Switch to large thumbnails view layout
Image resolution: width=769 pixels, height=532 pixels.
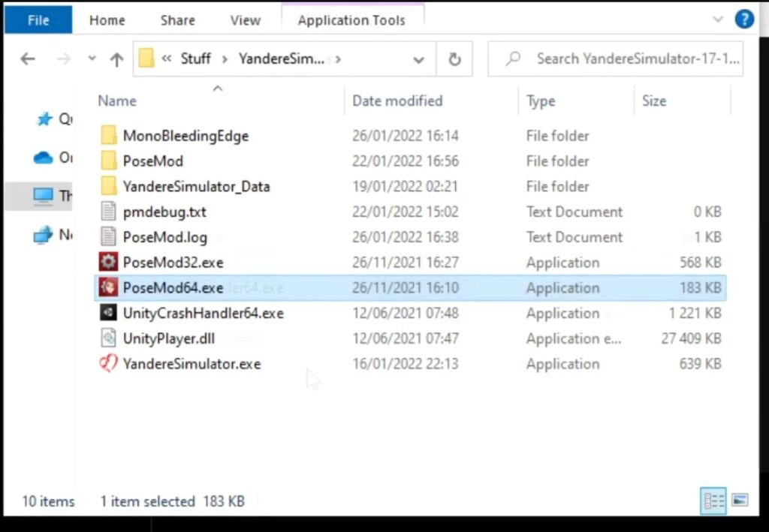click(739, 500)
